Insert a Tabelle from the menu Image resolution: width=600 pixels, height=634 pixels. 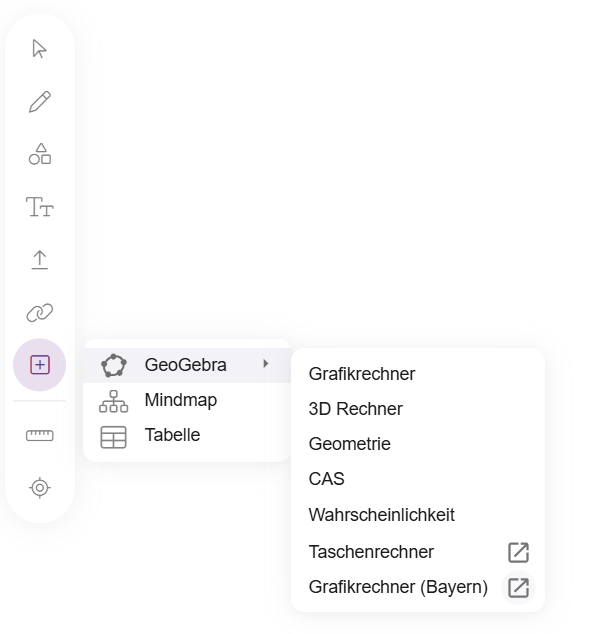coord(172,435)
